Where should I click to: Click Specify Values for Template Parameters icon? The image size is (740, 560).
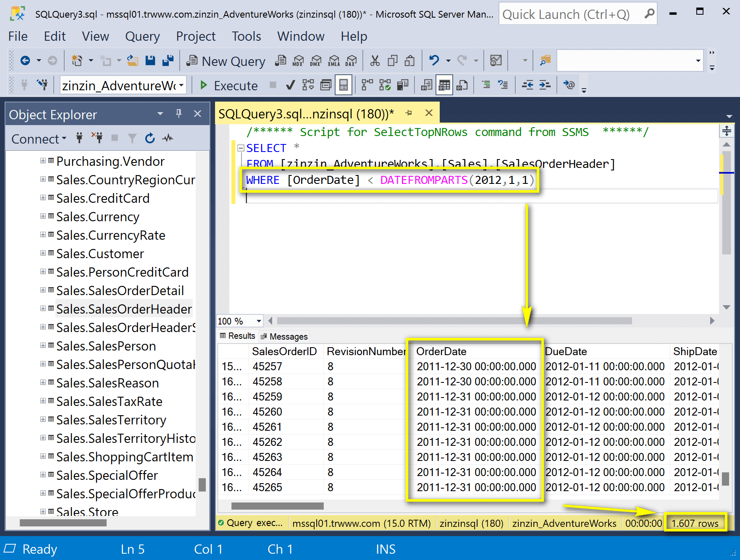point(569,85)
